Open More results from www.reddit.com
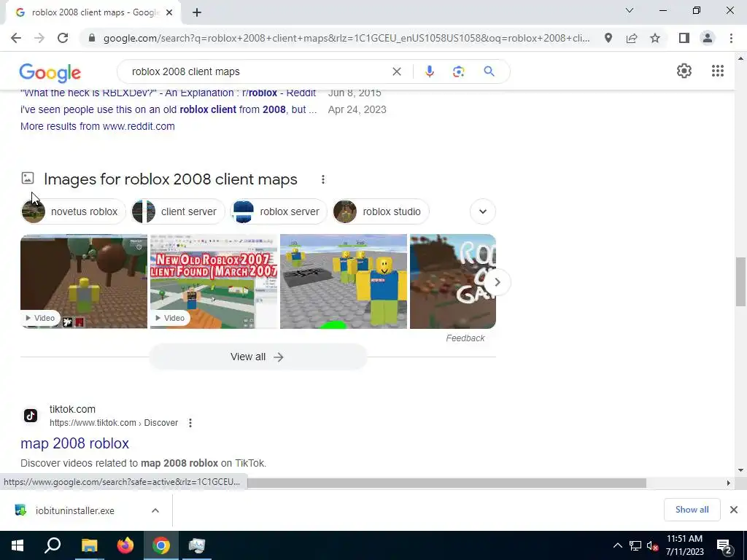 pos(98,126)
